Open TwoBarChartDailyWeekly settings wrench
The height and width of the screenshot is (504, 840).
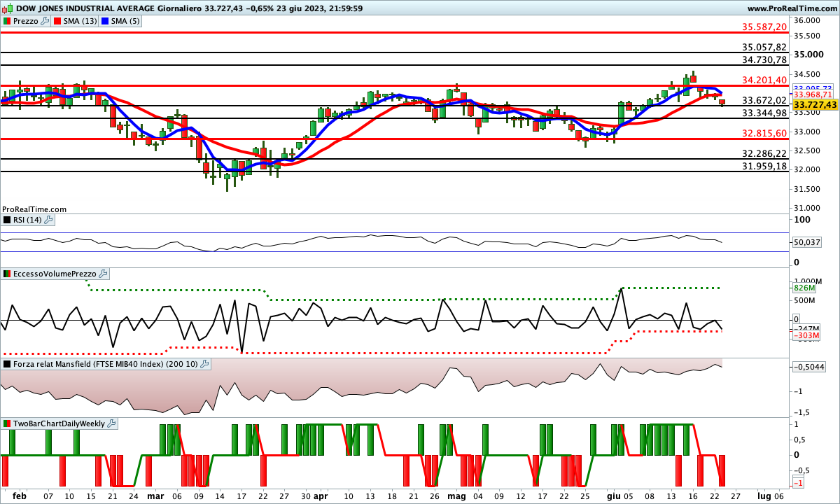[113, 423]
